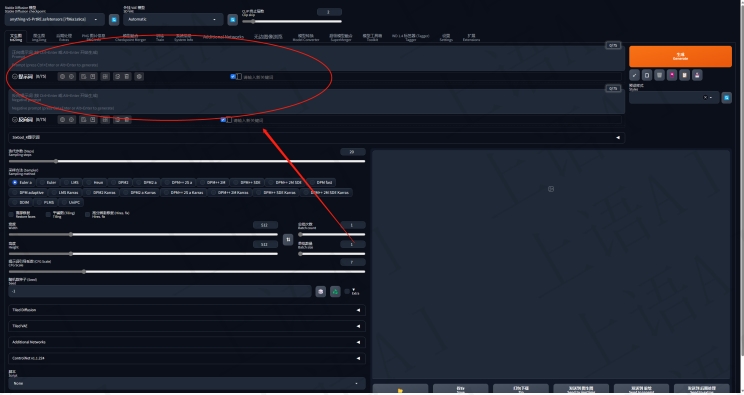Click the grid icon in the positive prompt toolbar
This screenshot has width=744, height=395.
point(105,76)
